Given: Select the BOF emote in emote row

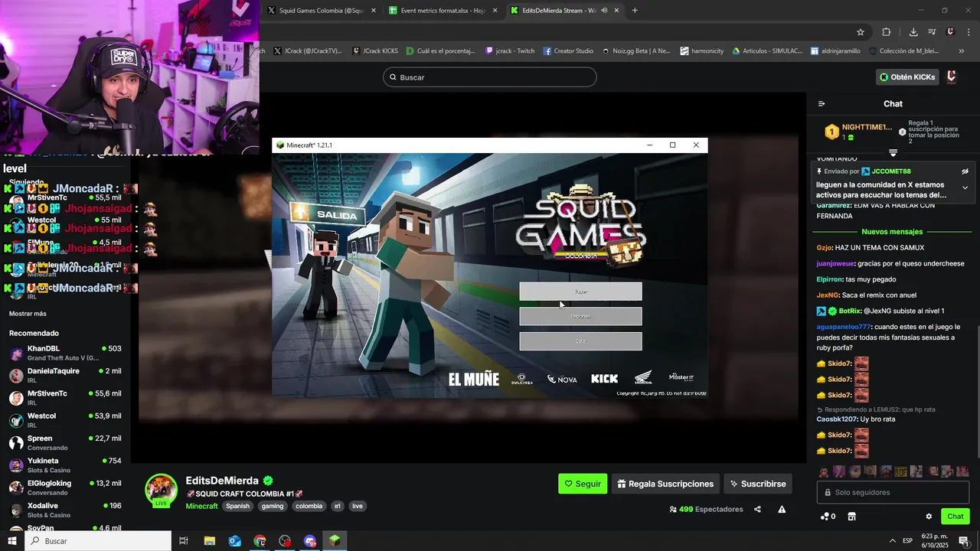Looking at the screenshot, I should 900,471.
